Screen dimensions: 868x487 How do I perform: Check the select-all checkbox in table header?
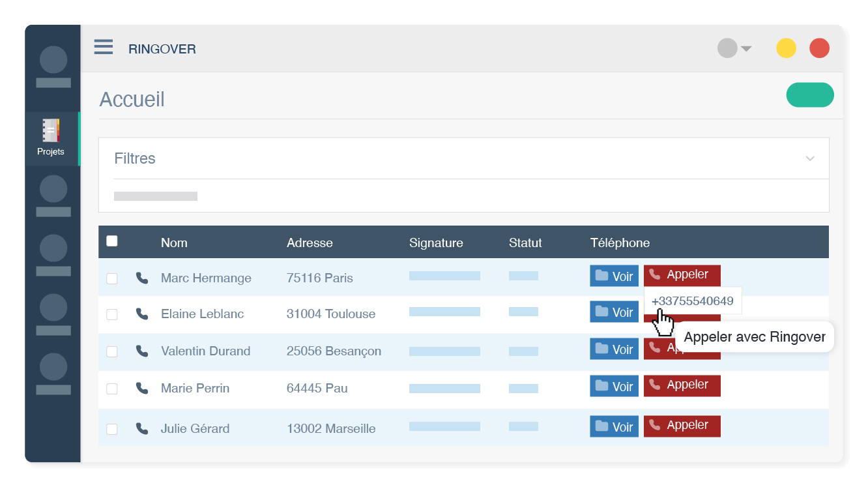coord(111,241)
